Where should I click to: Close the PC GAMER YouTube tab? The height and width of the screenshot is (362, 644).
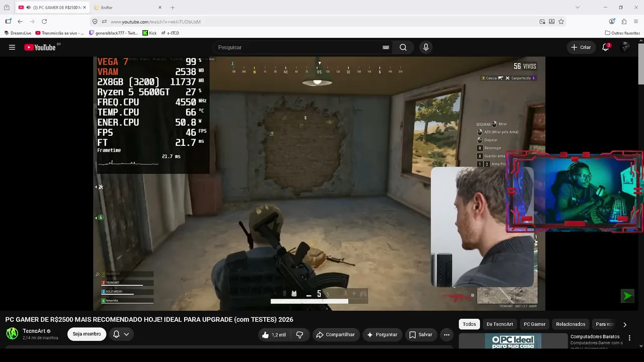coord(86,8)
